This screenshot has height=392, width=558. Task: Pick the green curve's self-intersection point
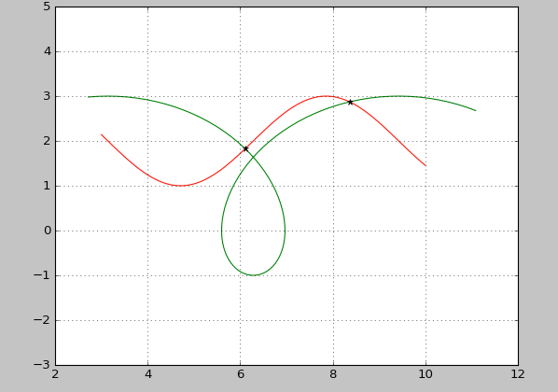click(x=253, y=157)
